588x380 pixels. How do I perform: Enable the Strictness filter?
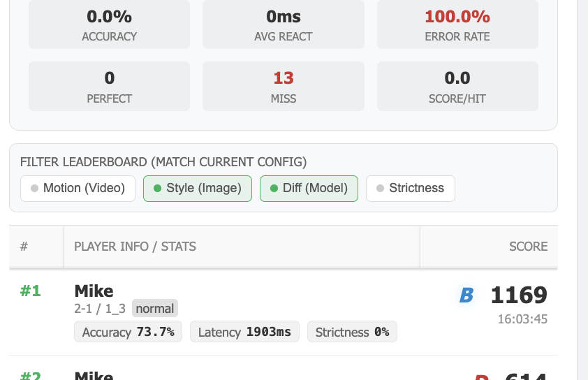[x=410, y=189]
